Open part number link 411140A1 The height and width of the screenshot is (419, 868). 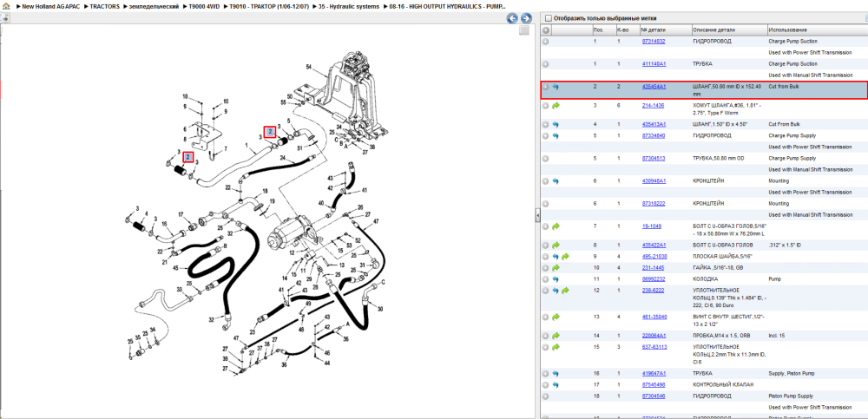tap(654, 64)
